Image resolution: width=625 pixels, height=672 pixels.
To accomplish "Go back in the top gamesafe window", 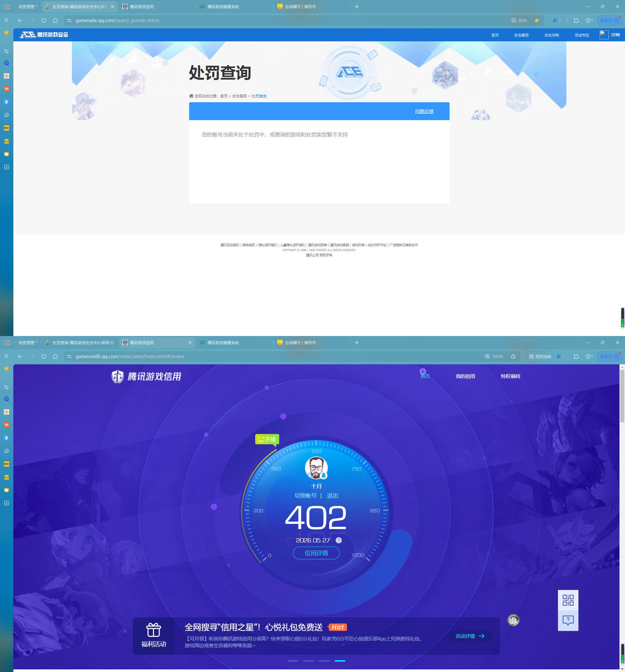I will click(20, 21).
